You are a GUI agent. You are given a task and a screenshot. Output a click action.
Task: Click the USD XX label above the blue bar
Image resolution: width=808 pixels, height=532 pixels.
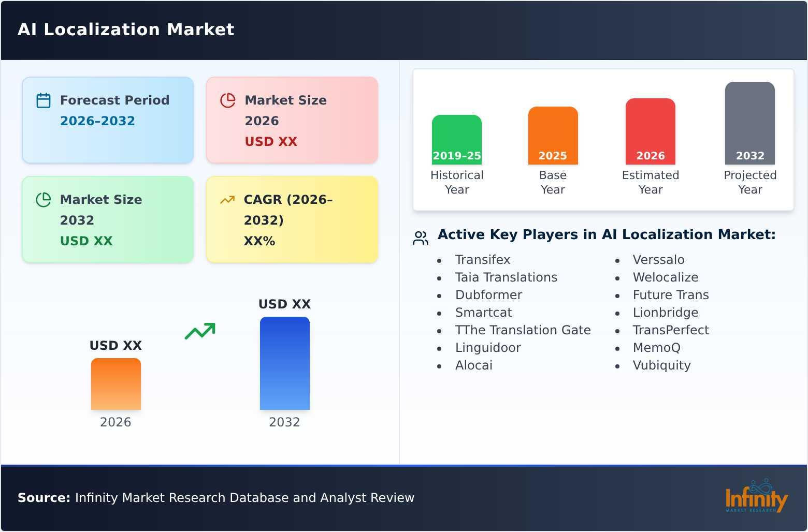click(285, 304)
